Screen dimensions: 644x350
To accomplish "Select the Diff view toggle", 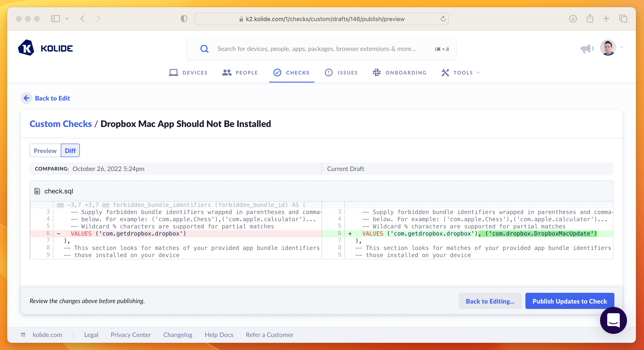I will [x=70, y=151].
